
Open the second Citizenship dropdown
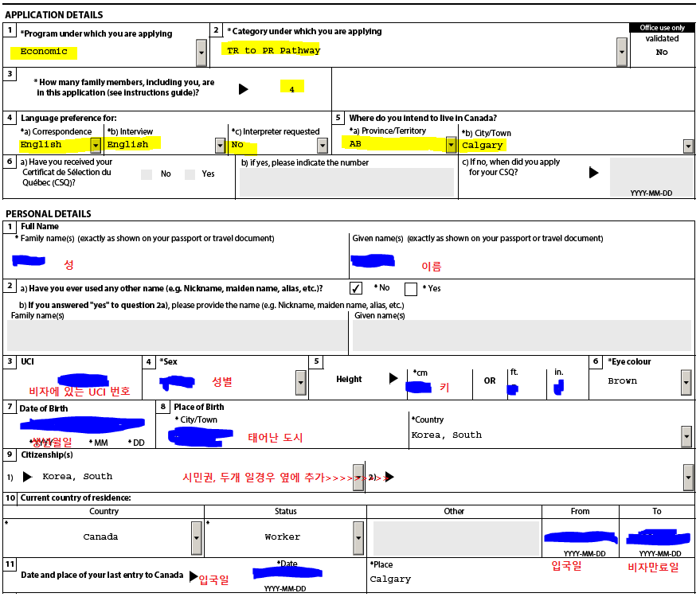688,478
